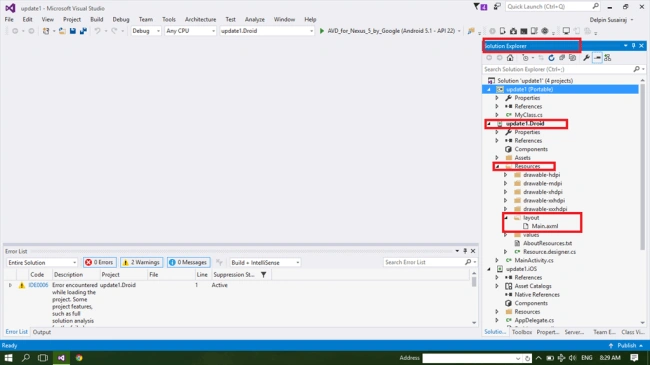Expand the MyClass.cs node
The width and height of the screenshot is (650, 365).
pos(497,115)
